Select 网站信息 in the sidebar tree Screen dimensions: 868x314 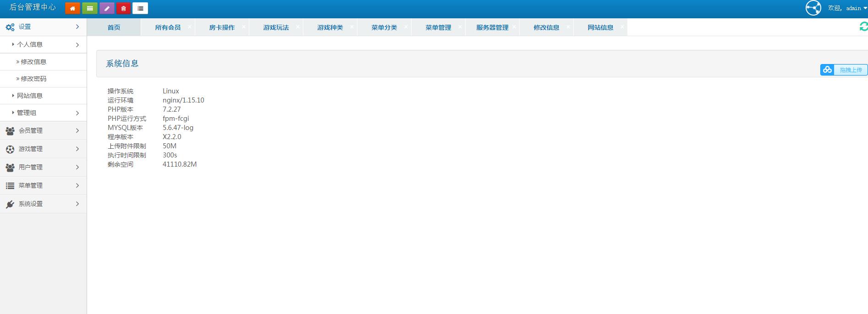coord(30,96)
